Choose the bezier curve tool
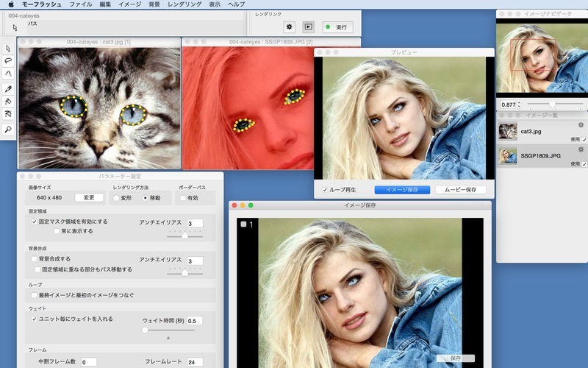This screenshot has height=368, width=588. [x=8, y=74]
